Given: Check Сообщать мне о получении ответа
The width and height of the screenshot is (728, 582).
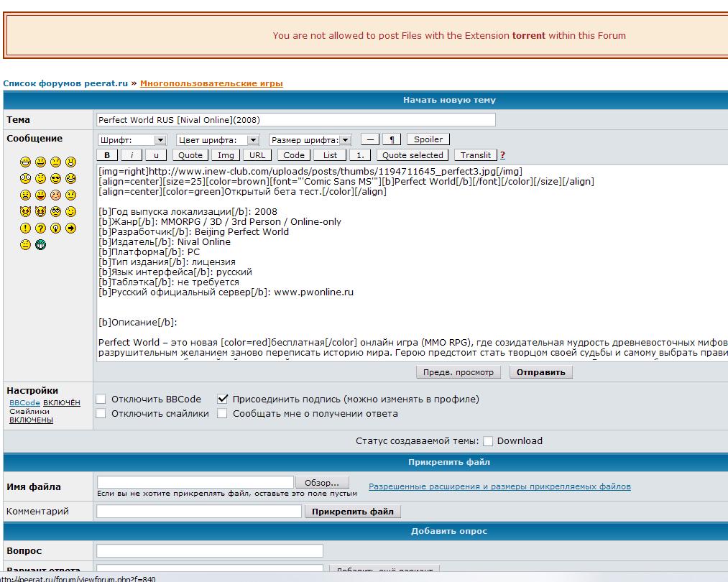Looking at the screenshot, I should (222, 413).
